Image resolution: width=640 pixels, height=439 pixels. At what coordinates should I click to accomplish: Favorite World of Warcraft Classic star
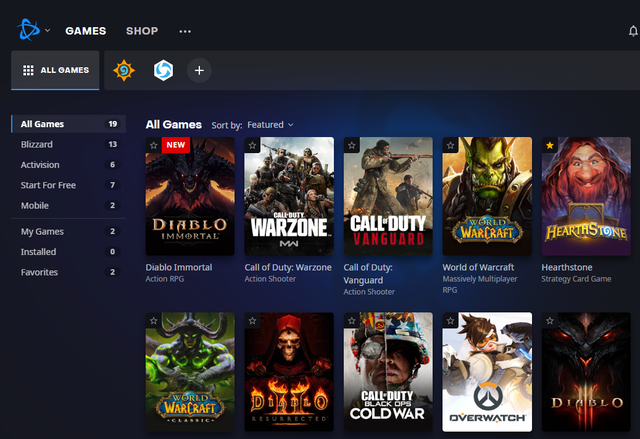pos(153,321)
